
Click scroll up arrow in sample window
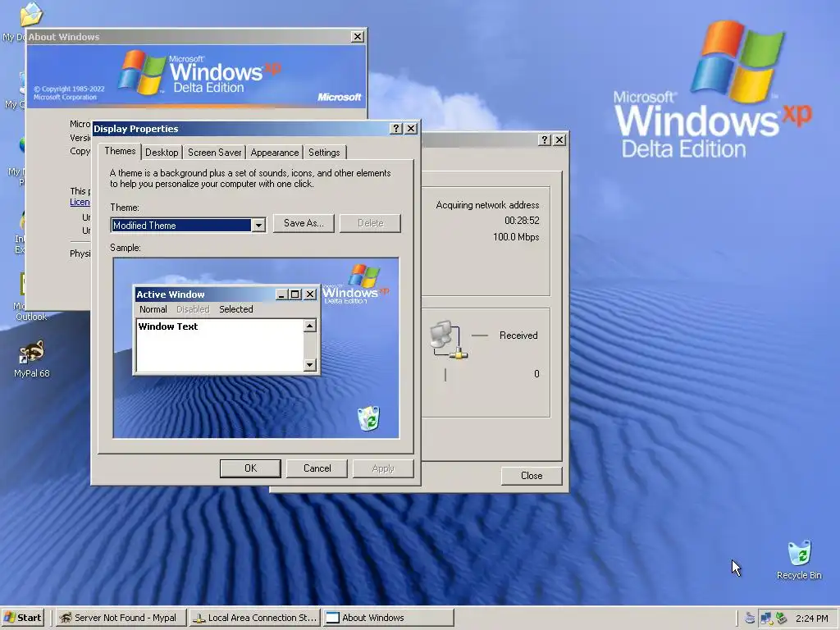pyautogui.click(x=309, y=326)
